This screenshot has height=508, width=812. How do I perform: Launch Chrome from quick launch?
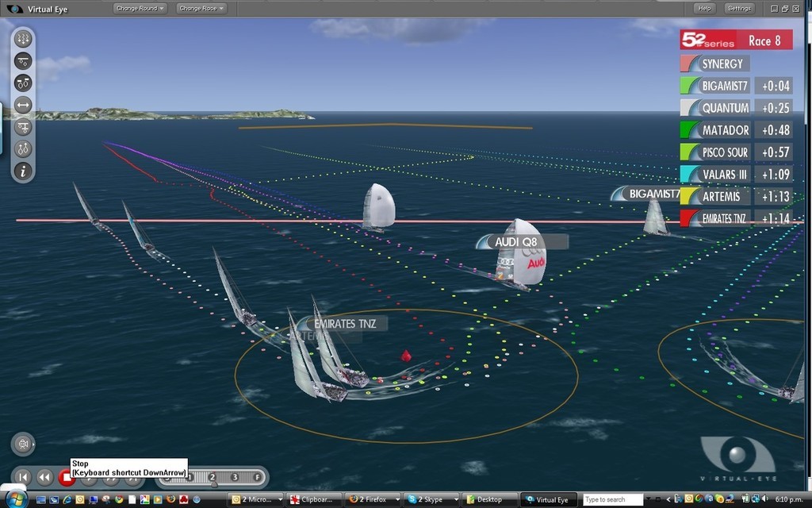click(119, 500)
